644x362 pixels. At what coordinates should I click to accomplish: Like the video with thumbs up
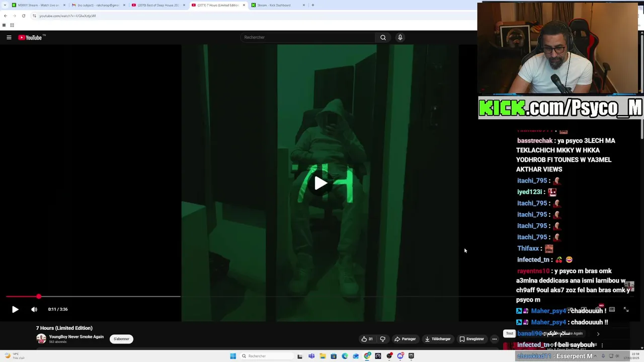click(x=367, y=339)
